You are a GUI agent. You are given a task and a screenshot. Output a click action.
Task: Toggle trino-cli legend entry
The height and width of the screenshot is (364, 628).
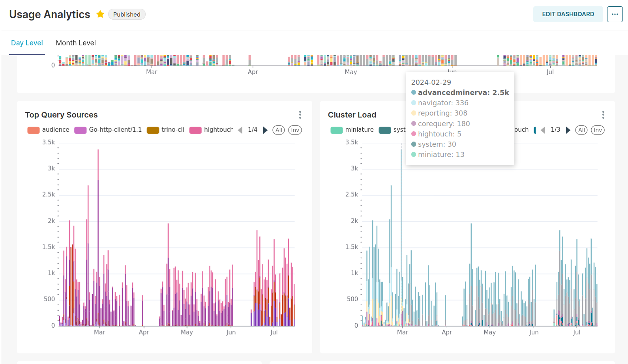click(x=165, y=130)
